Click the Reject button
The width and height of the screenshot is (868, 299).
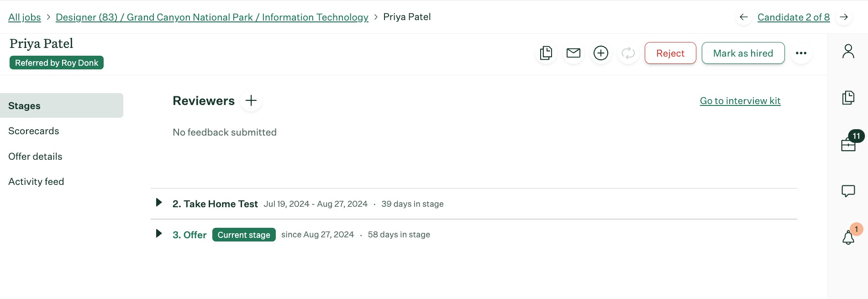670,53
